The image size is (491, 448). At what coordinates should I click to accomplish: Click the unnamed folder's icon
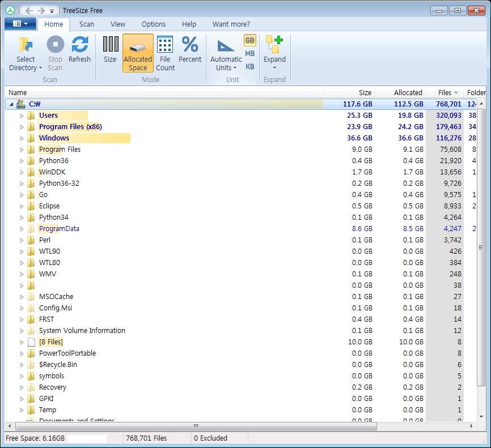click(x=31, y=285)
